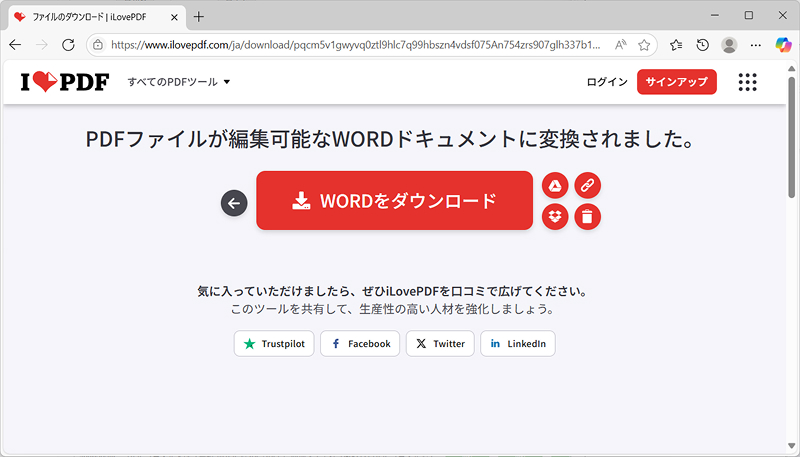The height and width of the screenshot is (457, 800).
Task: Minimize the browser window
Action: [715, 15]
